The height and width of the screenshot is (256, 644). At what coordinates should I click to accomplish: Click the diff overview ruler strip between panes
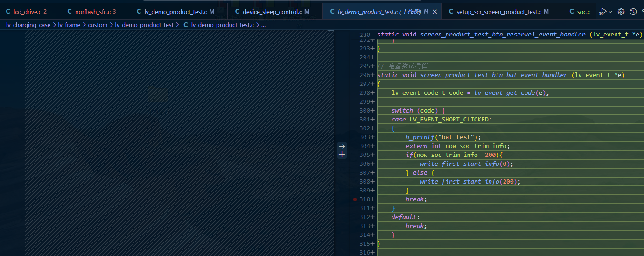coord(331,143)
